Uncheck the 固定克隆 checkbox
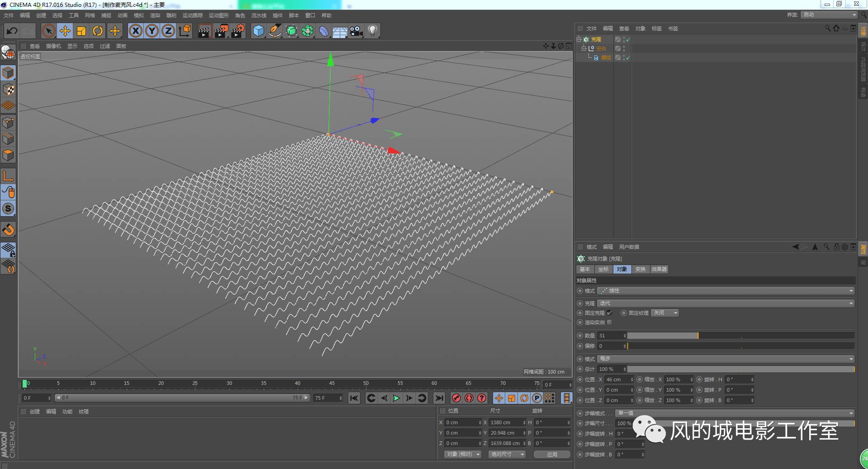The height and width of the screenshot is (469, 868). 610,313
